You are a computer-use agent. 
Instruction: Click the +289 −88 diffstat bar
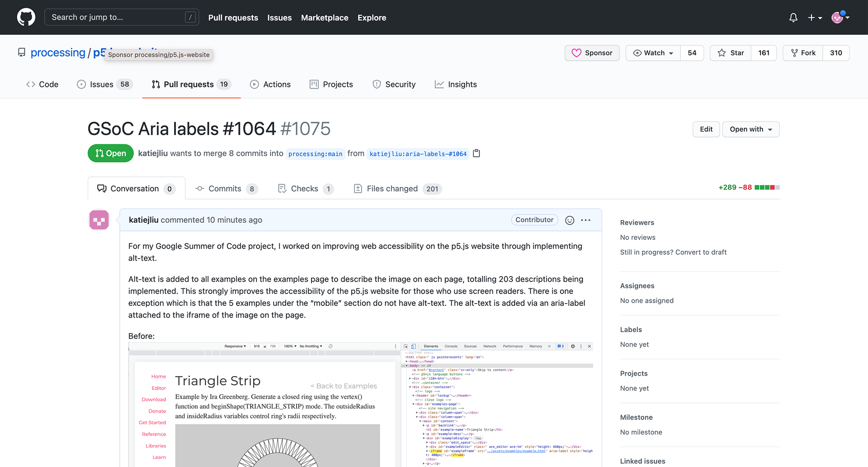(x=749, y=187)
